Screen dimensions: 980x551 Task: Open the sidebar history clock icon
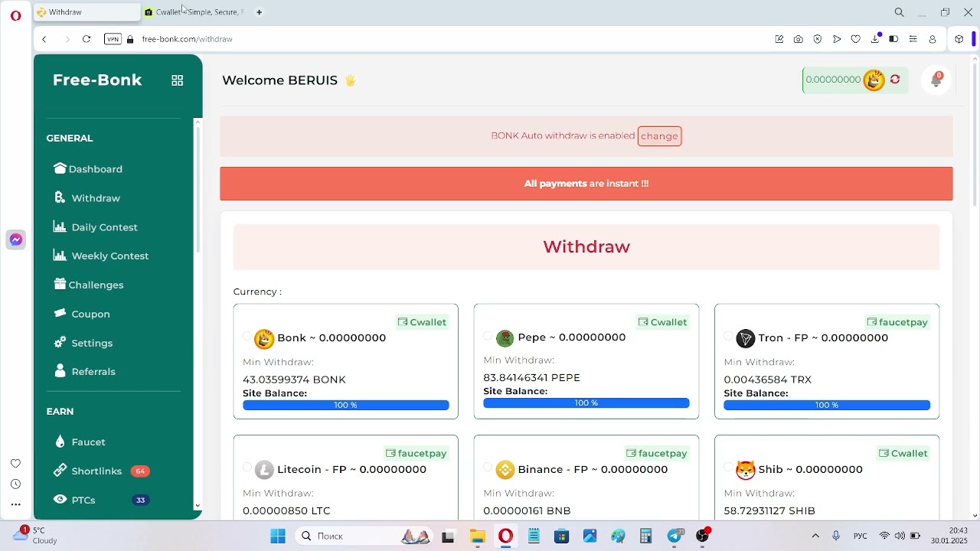[x=15, y=484]
